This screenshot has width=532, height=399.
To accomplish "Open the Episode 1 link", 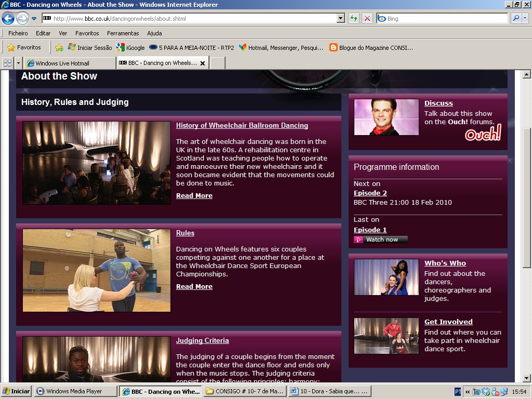I will [370, 230].
